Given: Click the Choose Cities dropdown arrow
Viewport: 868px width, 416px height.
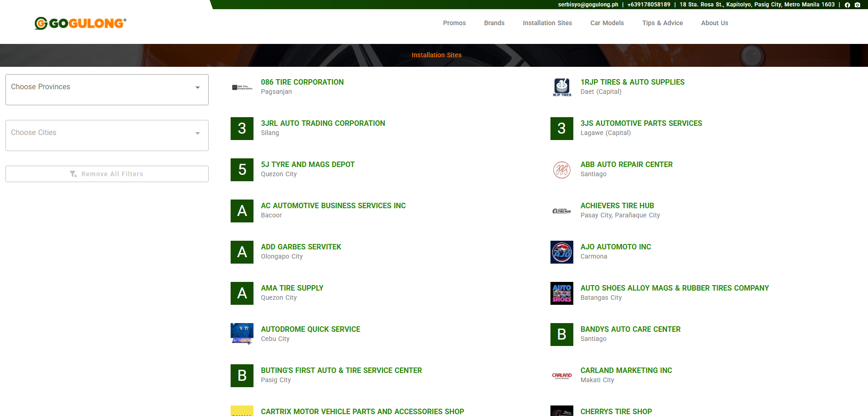Looking at the screenshot, I should (x=198, y=133).
